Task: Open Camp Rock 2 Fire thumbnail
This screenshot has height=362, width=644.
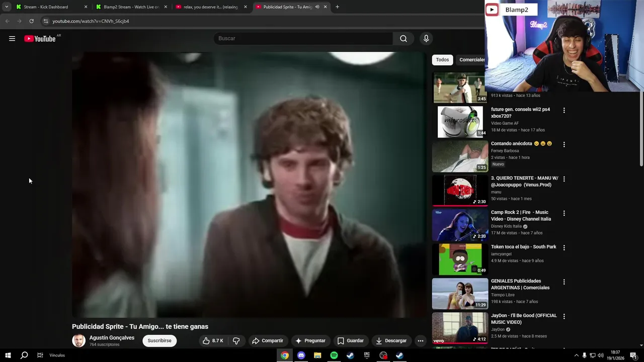Action: point(460,225)
